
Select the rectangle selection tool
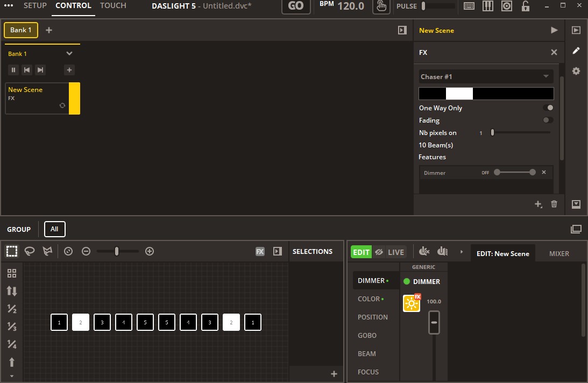[12, 251]
